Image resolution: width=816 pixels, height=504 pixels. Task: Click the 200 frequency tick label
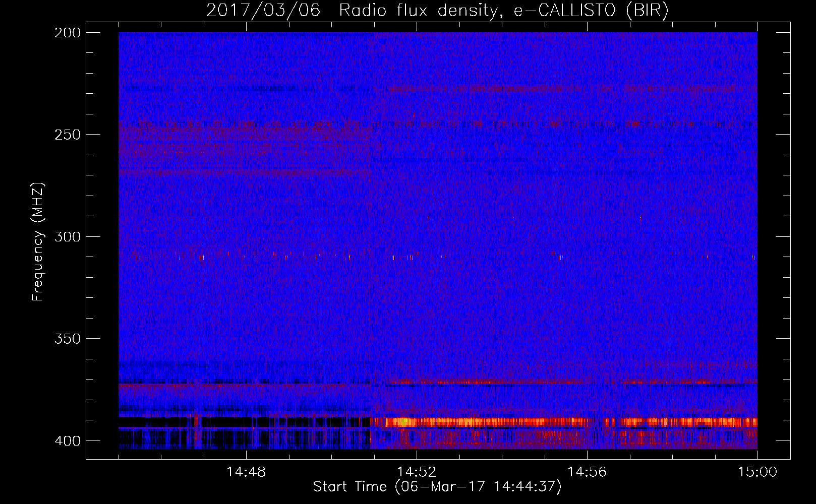pyautogui.click(x=68, y=33)
